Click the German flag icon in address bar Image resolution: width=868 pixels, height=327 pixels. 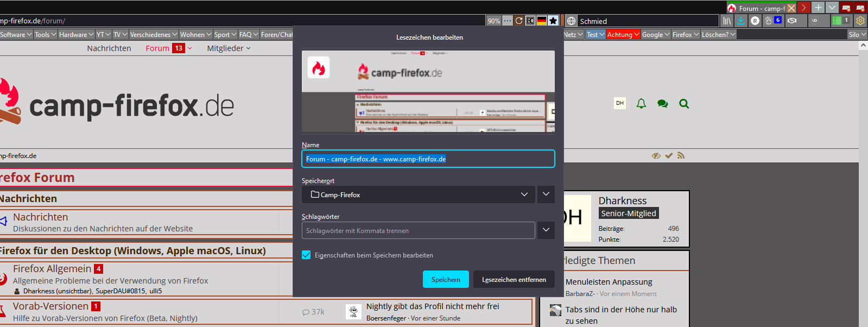click(x=542, y=21)
